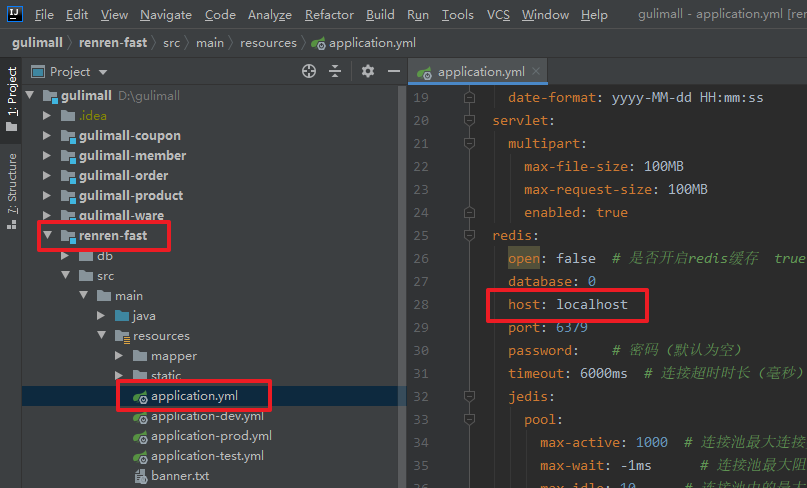Open the Analyze menu

270,15
